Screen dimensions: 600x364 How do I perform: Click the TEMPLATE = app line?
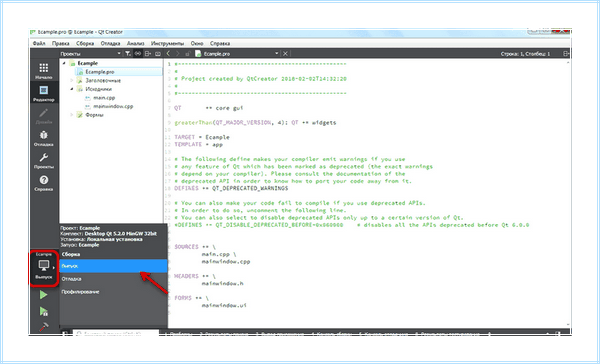198,144
